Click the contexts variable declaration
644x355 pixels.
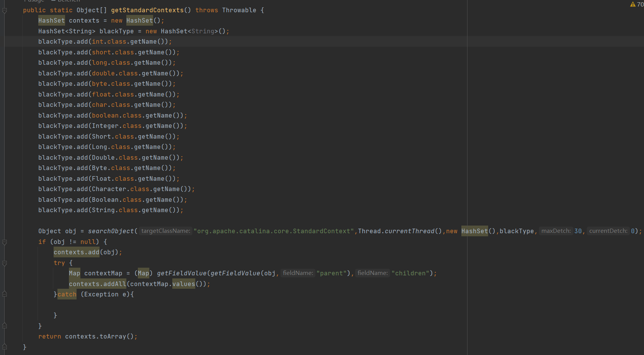(84, 21)
